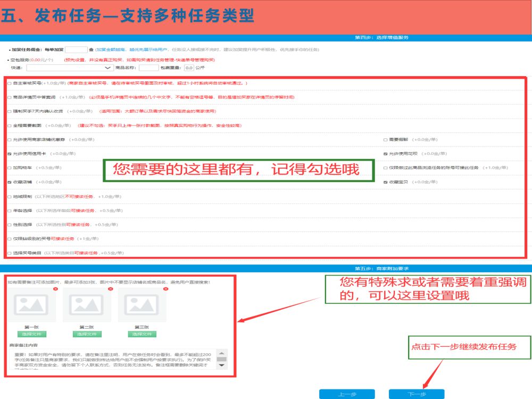Remove the first image (第一张) via red X
The height and width of the screenshot is (399, 532).
pyautogui.click(x=56, y=289)
